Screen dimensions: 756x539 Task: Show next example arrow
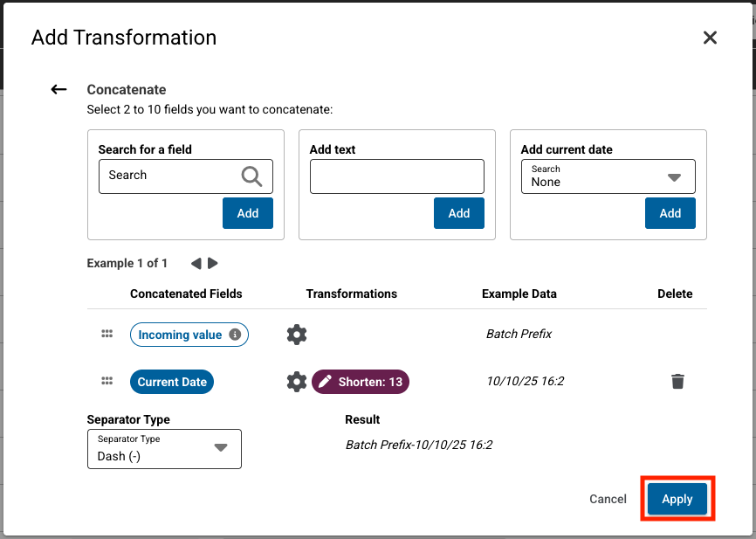213,264
